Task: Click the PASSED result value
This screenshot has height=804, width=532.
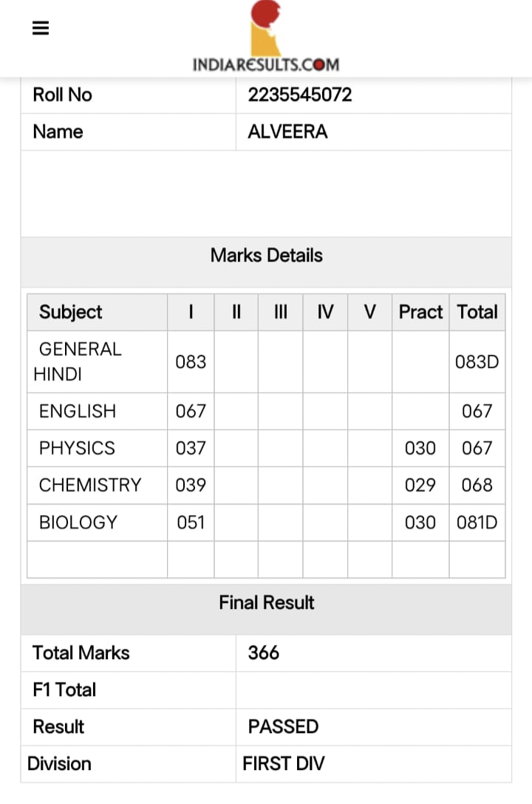Action: pos(284,726)
